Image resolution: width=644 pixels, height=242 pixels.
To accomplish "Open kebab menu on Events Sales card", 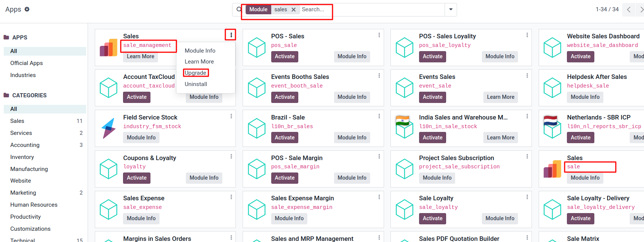I will (x=527, y=76).
